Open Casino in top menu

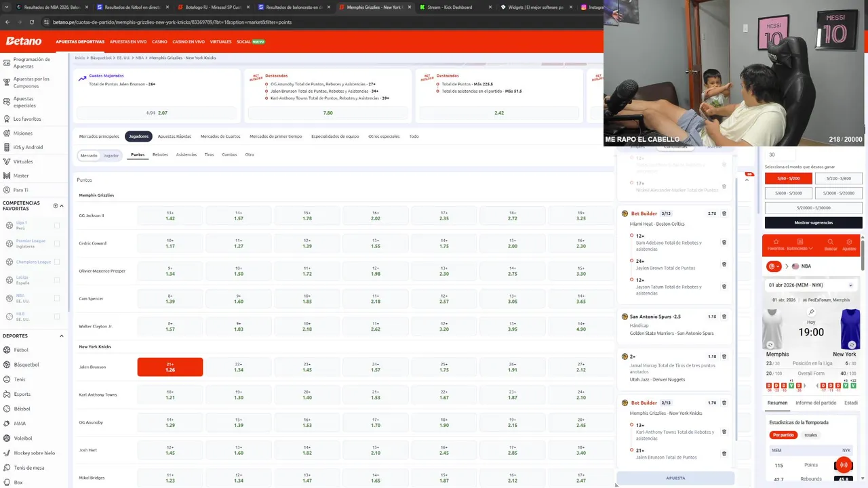point(159,41)
